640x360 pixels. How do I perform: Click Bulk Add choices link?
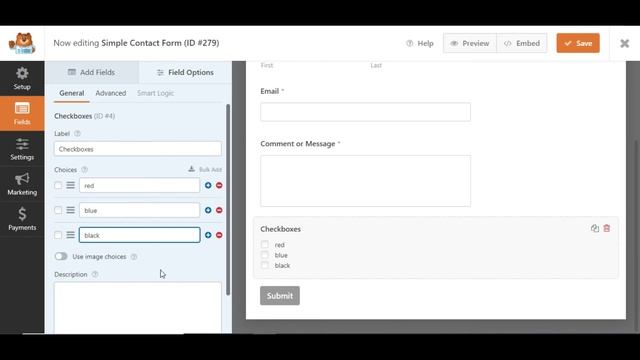[x=205, y=169]
